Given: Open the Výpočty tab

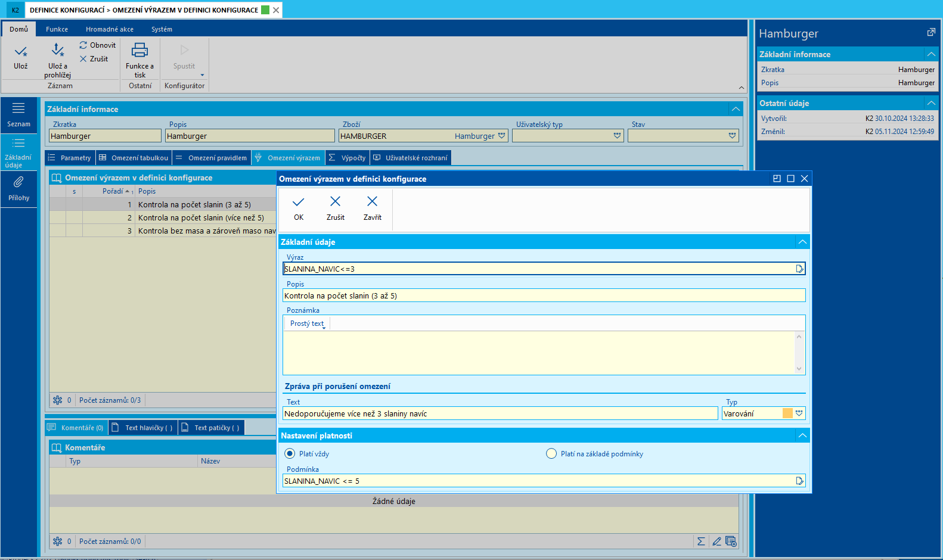Looking at the screenshot, I should coord(348,158).
